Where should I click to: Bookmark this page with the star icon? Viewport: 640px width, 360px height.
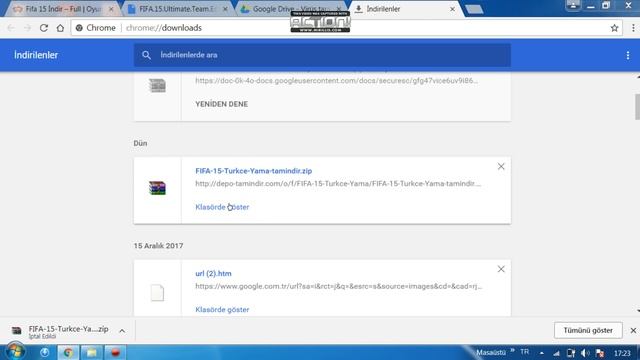(614, 28)
